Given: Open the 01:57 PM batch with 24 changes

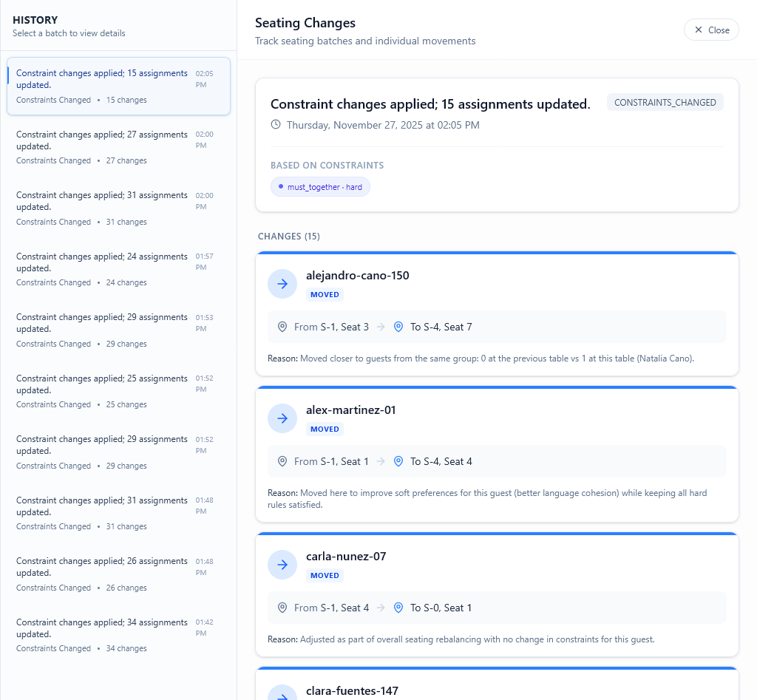Looking at the screenshot, I should [x=118, y=269].
